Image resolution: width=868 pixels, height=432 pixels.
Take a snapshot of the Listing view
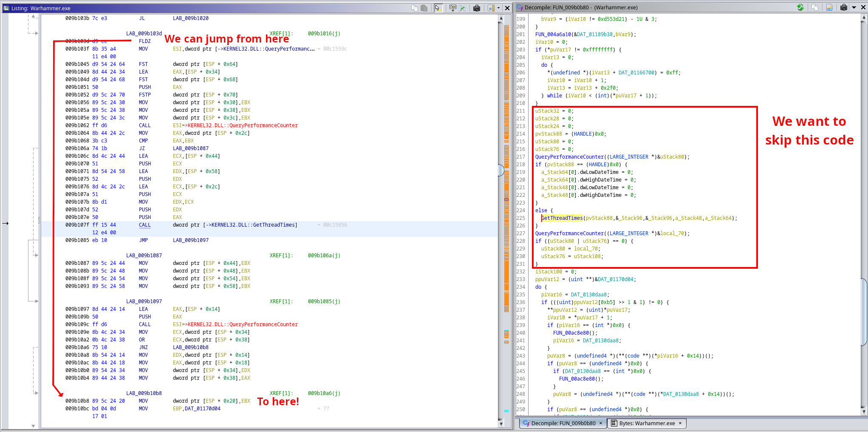pos(477,7)
